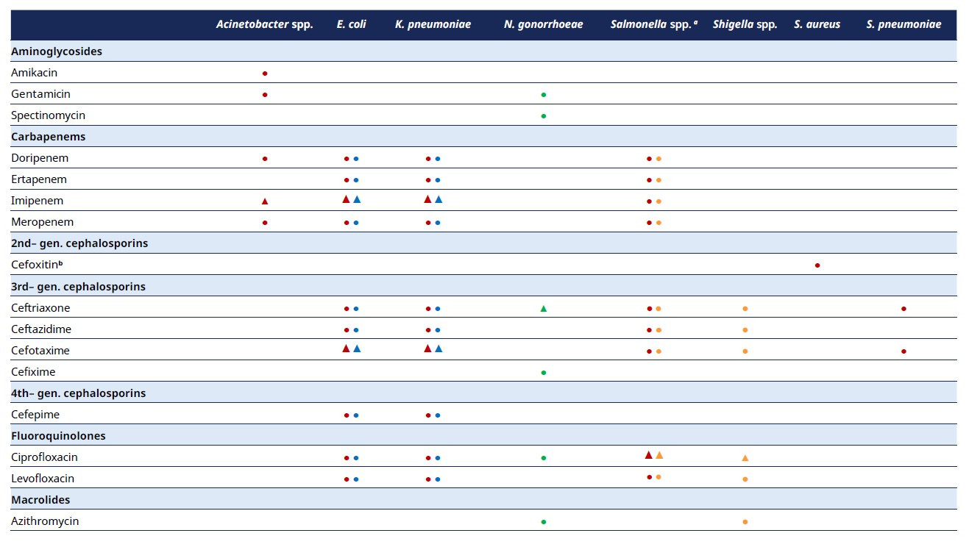Click the red dot for Cefotaxime under S. pneumoniae
This screenshot has height=547, width=980.
pos(903,351)
